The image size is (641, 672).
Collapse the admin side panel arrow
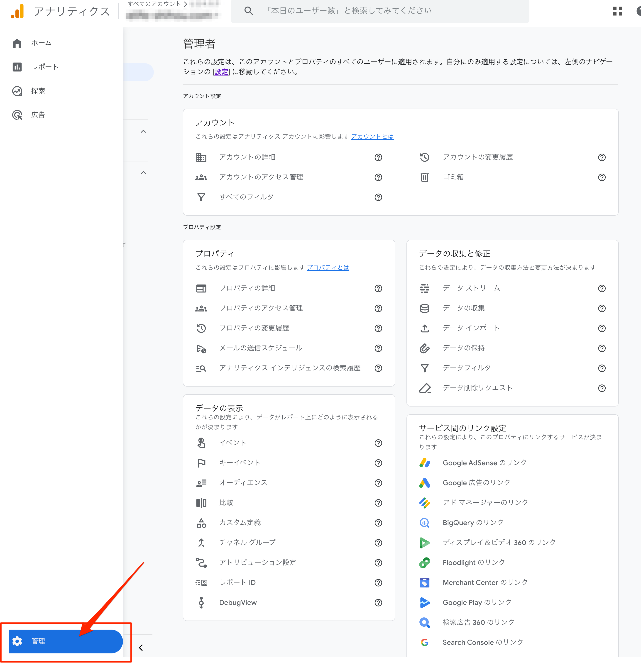(x=141, y=648)
